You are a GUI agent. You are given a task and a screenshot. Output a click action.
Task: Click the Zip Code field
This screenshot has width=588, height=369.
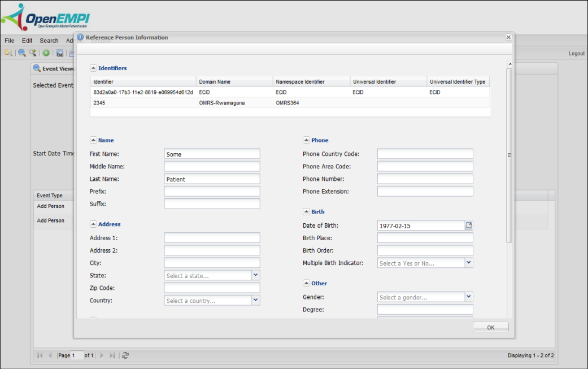pyautogui.click(x=212, y=288)
